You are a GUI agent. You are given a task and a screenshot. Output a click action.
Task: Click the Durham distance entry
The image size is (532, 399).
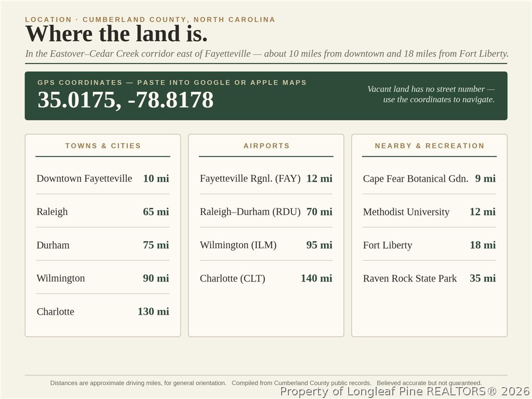(103, 245)
